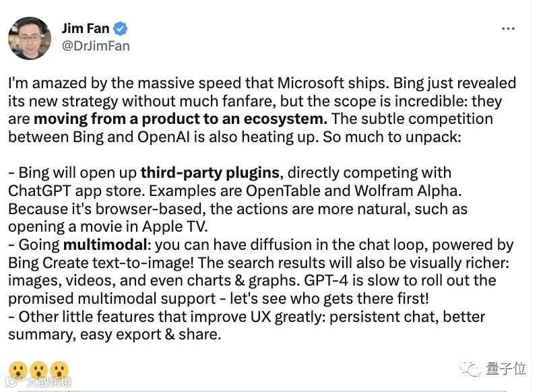The width and height of the screenshot is (543, 392).
Task: Click the 量子位 watermark text
Action: 505,368
